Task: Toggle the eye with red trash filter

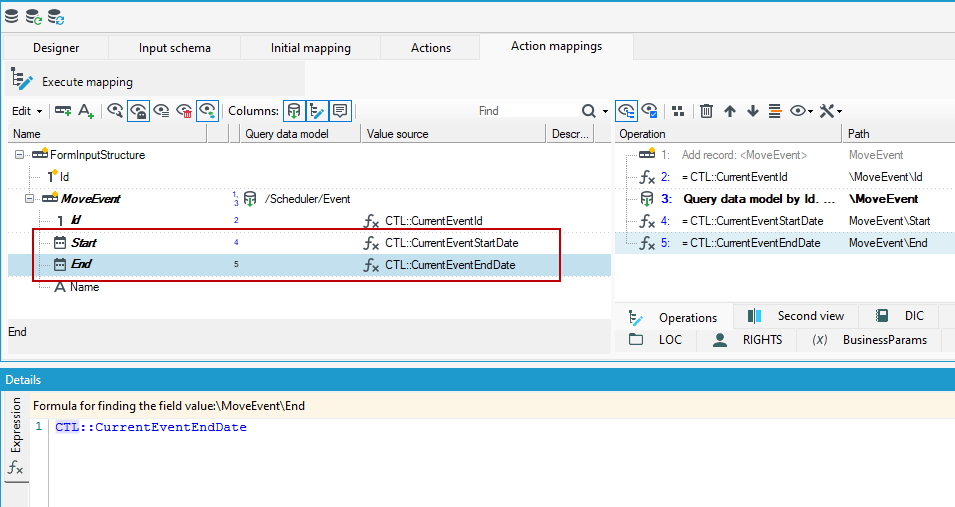Action: (184, 111)
